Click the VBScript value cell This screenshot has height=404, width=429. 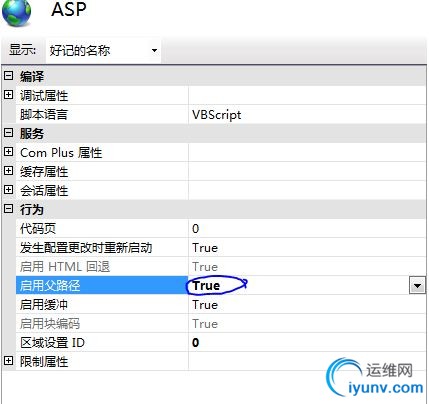307,114
